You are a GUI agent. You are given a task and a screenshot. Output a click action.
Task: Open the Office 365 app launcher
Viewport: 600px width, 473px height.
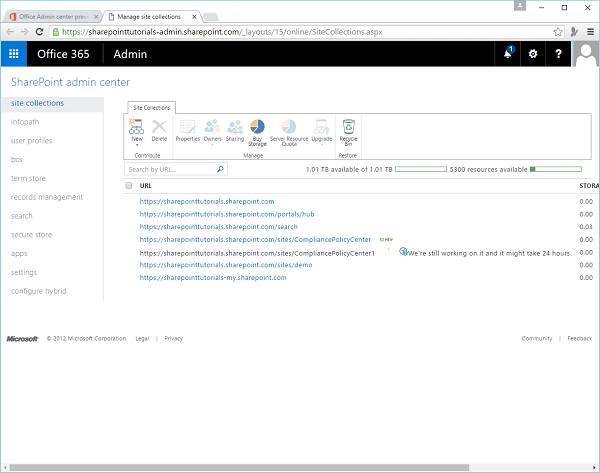pyautogui.click(x=14, y=54)
